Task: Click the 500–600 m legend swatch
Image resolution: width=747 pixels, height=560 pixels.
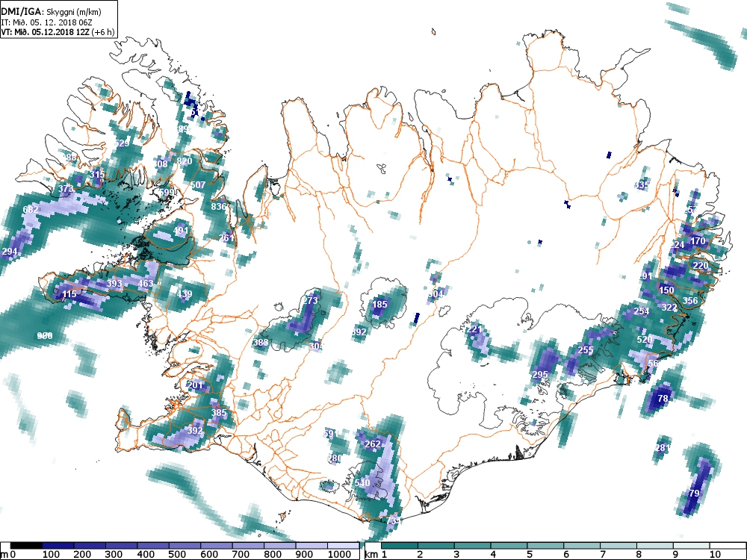Action: click(185, 545)
